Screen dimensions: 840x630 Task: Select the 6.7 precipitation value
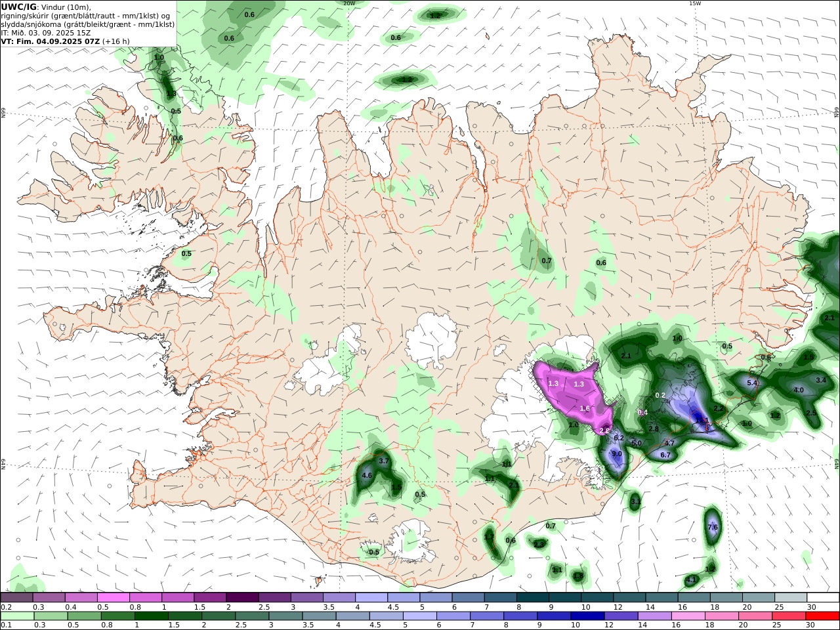[665, 455]
